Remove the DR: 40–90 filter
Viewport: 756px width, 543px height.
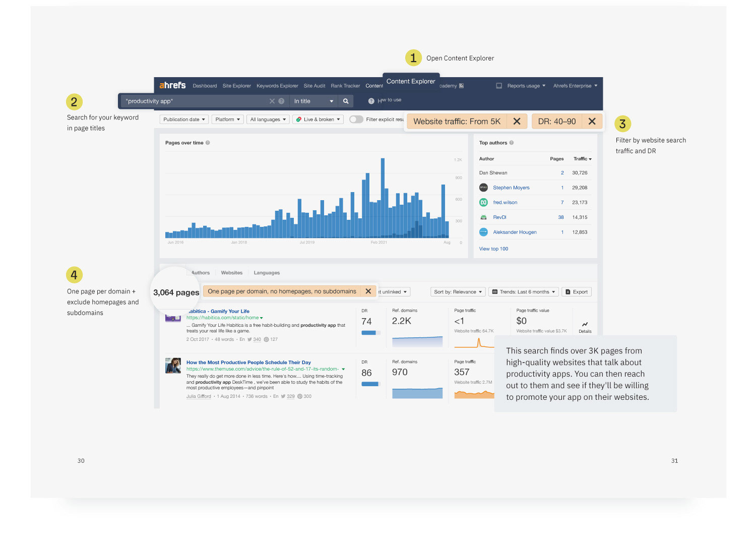(x=592, y=121)
